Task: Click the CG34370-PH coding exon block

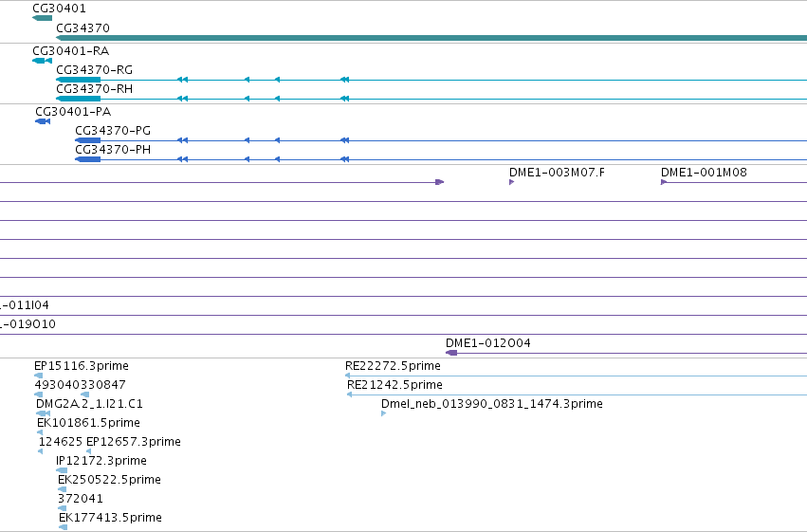Action: coord(88,159)
